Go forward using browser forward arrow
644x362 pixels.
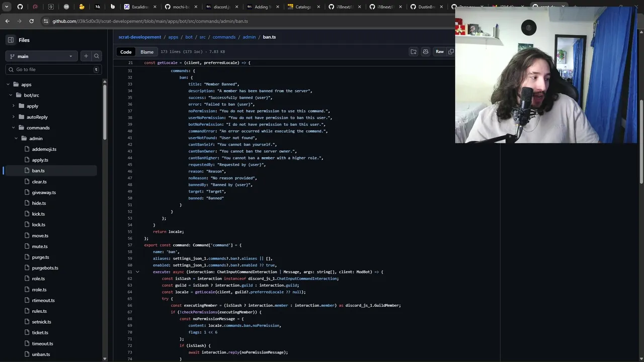tap(19, 21)
